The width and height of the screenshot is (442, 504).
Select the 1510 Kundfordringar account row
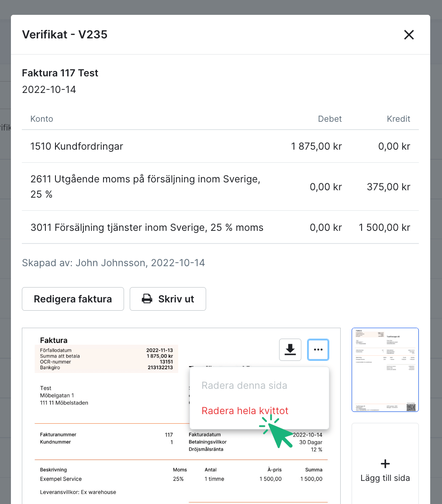(x=77, y=146)
